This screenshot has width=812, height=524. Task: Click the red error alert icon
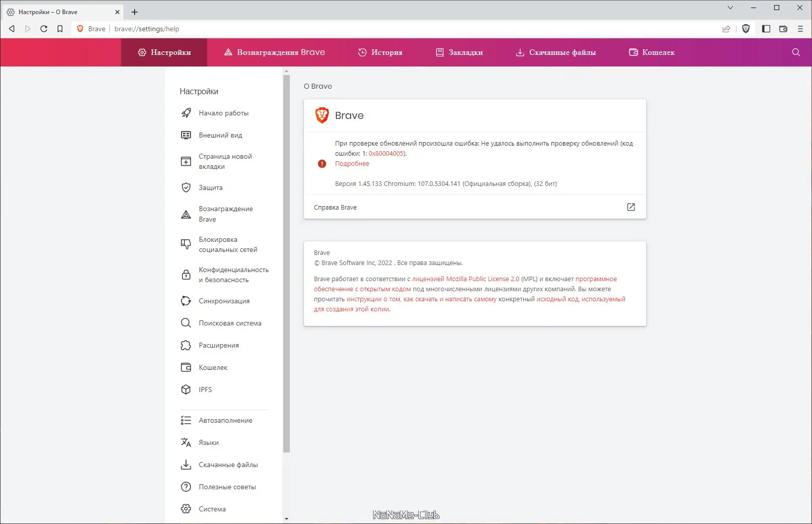point(322,164)
